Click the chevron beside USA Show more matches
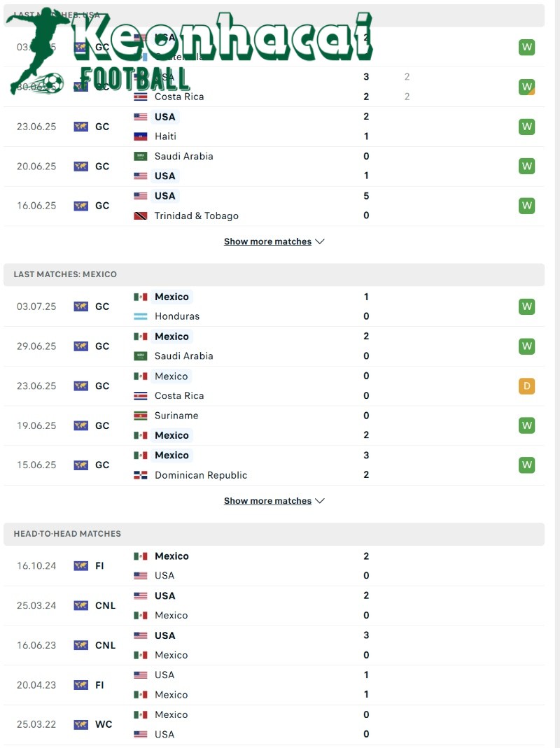Screen dimensions: 560x748 (320, 241)
